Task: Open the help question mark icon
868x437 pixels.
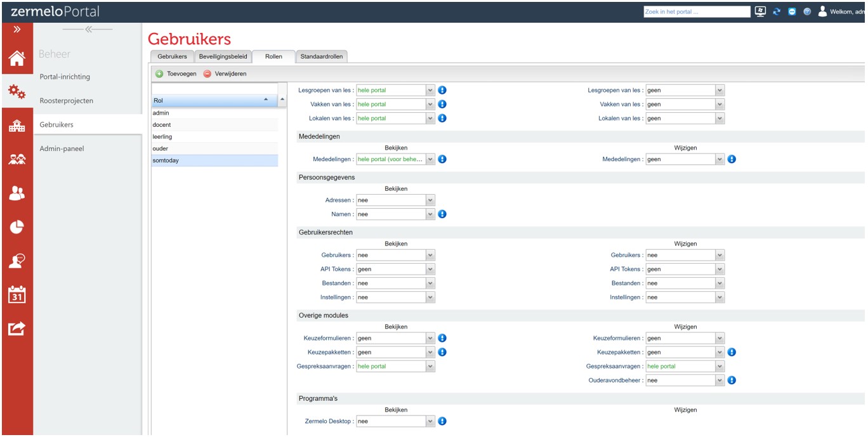Action: click(807, 12)
